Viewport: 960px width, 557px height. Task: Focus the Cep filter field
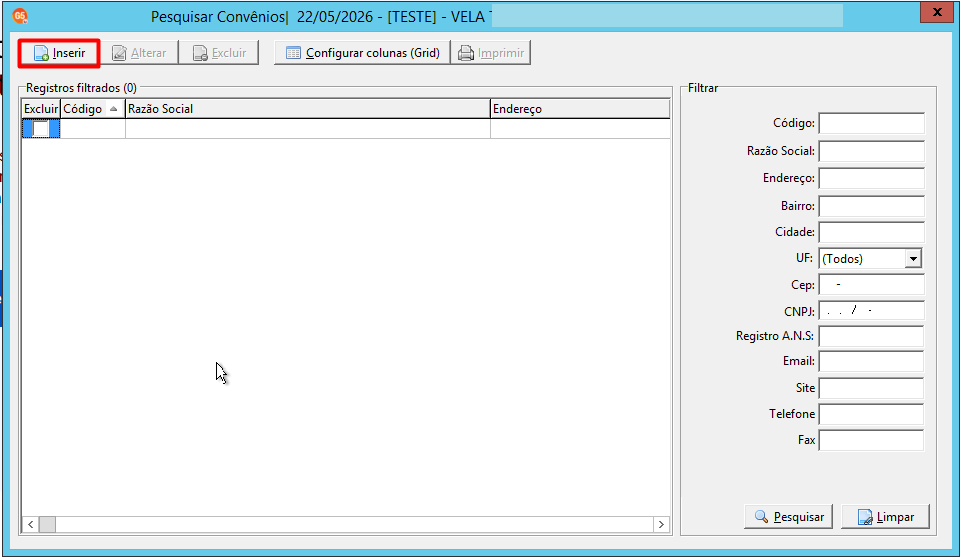point(871,285)
